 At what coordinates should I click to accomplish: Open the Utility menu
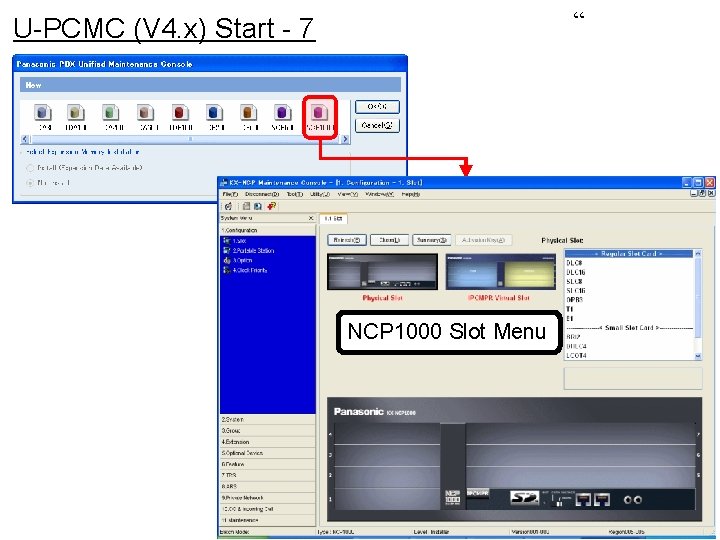click(x=320, y=194)
